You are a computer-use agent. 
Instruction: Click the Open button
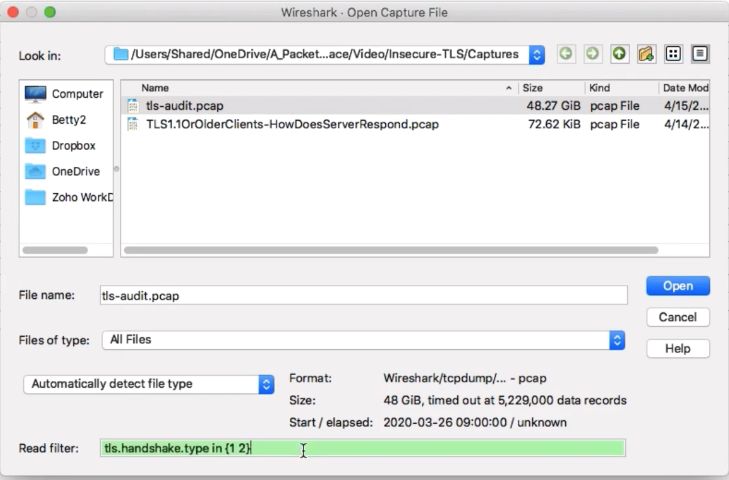pos(678,286)
